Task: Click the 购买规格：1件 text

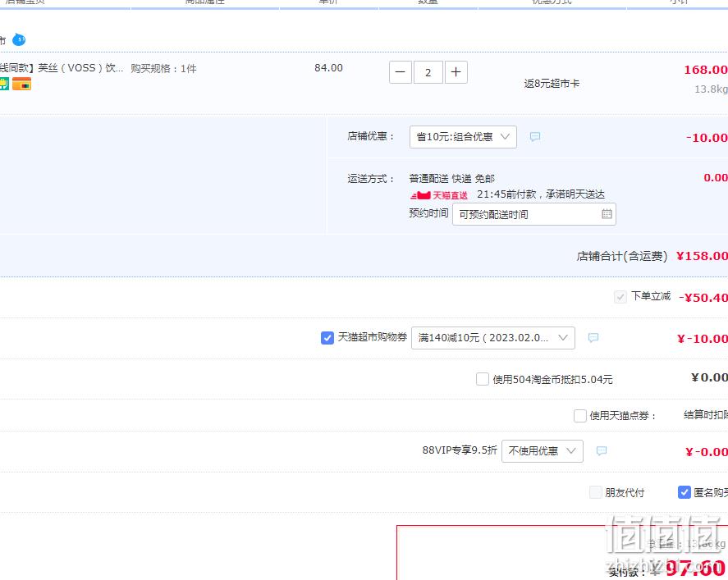Action: pyautogui.click(x=163, y=69)
